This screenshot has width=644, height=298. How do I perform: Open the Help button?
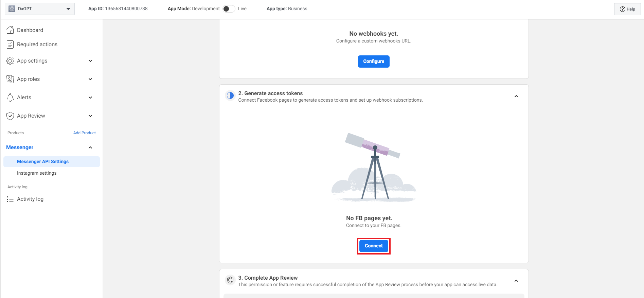click(627, 9)
